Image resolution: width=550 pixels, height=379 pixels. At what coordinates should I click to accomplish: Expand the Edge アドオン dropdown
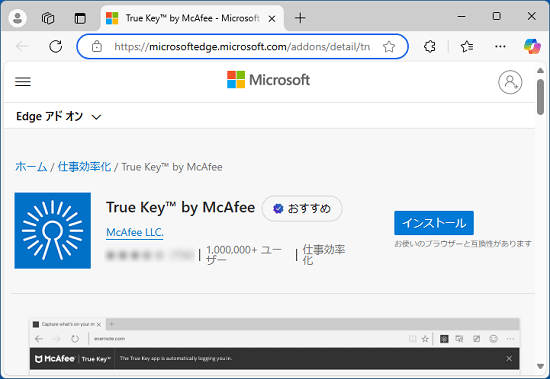click(59, 117)
